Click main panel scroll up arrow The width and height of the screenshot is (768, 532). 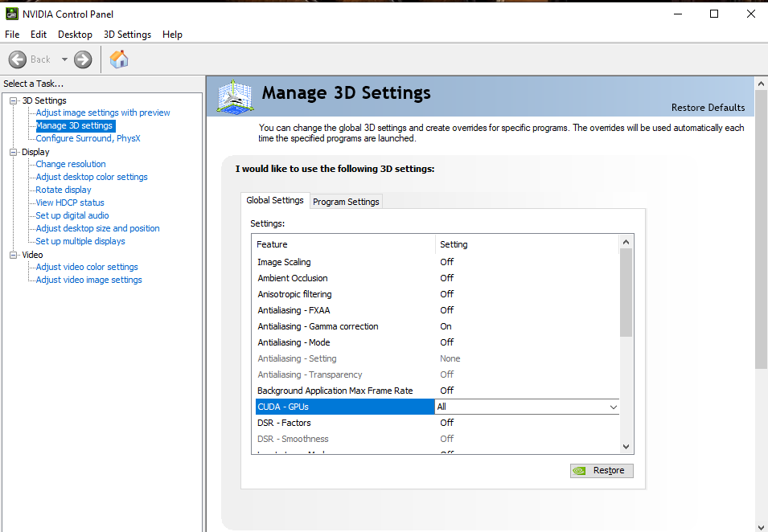pyautogui.click(x=761, y=84)
